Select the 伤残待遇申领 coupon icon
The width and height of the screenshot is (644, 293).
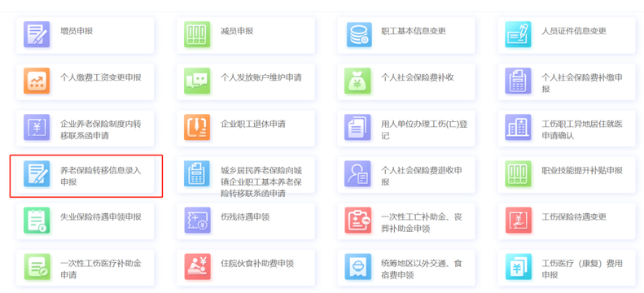coord(197,221)
